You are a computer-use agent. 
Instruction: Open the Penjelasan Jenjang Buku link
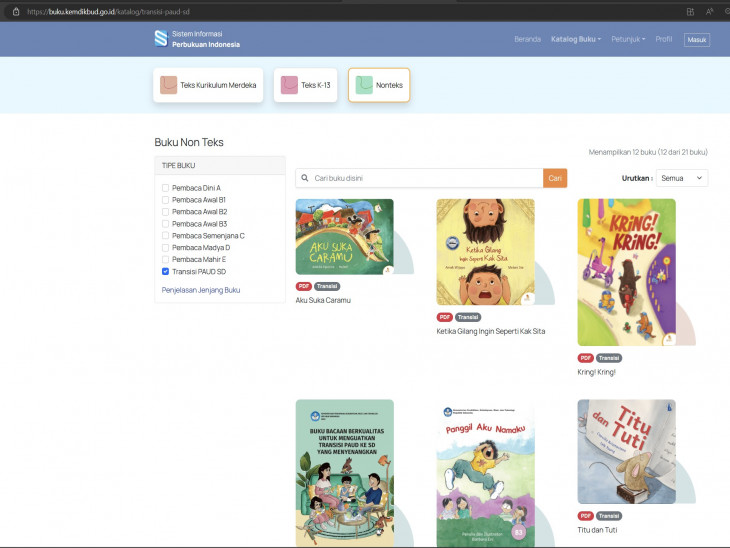click(201, 290)
